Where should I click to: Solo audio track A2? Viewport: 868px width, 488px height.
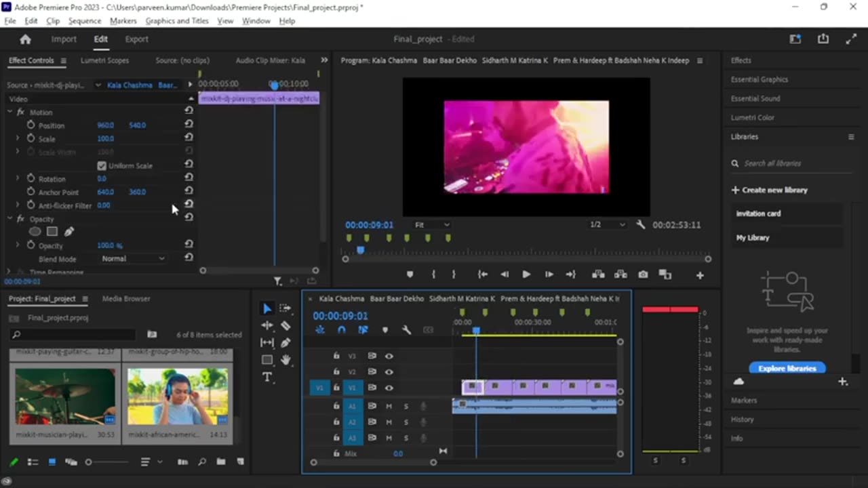(x=406, y=422)
